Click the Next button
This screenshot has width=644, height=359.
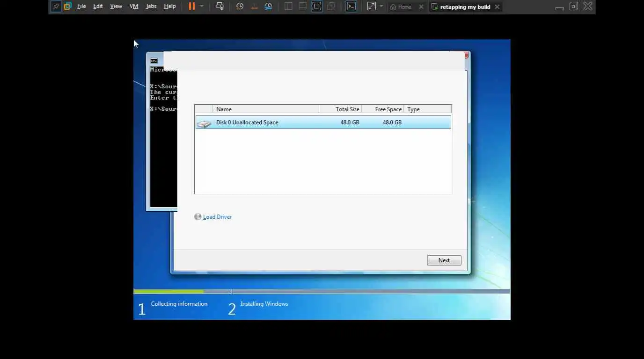tap(444, 260)
